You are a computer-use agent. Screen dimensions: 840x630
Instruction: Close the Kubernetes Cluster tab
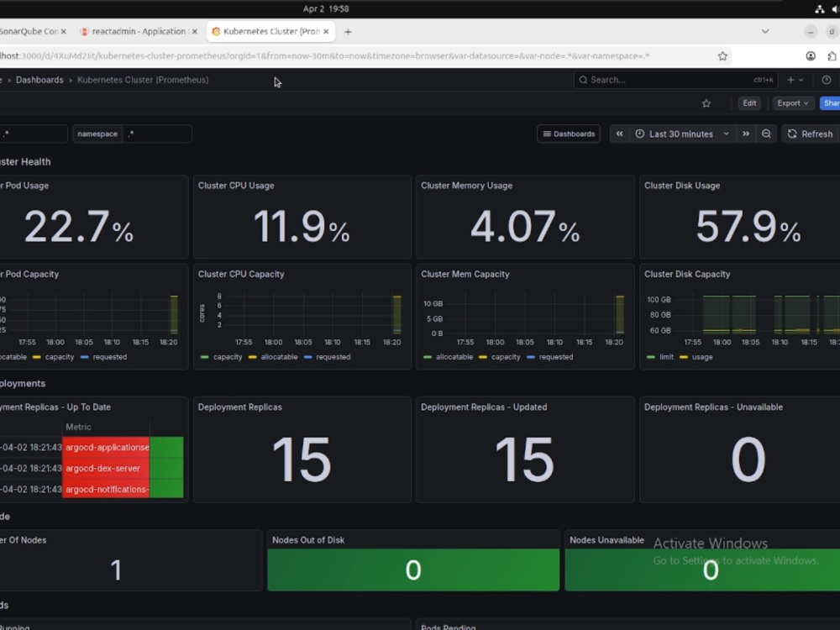[326, 32]
